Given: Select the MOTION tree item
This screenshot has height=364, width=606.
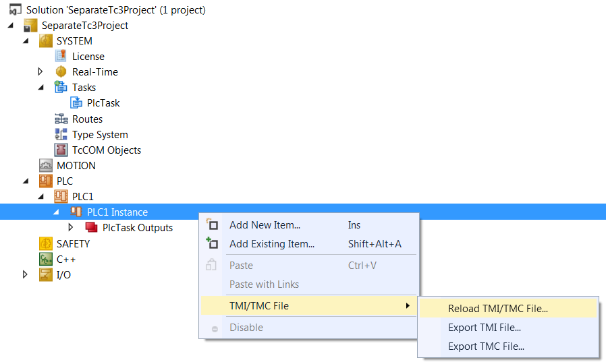Looking at the screenshot, I should tap(76, 166).
